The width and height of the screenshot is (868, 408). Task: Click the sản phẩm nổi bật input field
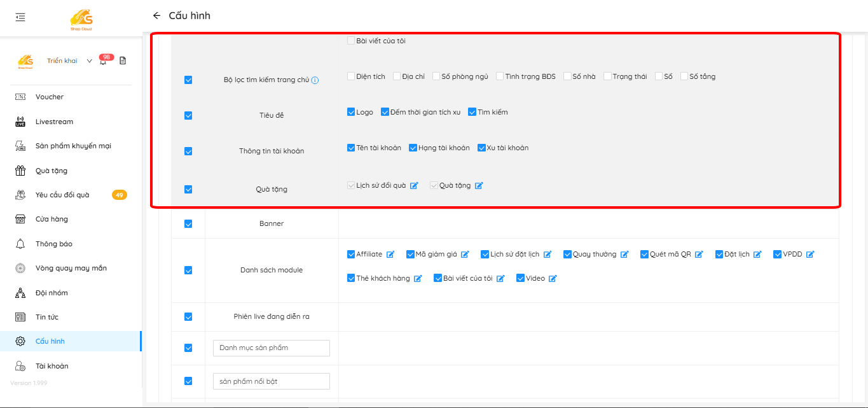271,381
